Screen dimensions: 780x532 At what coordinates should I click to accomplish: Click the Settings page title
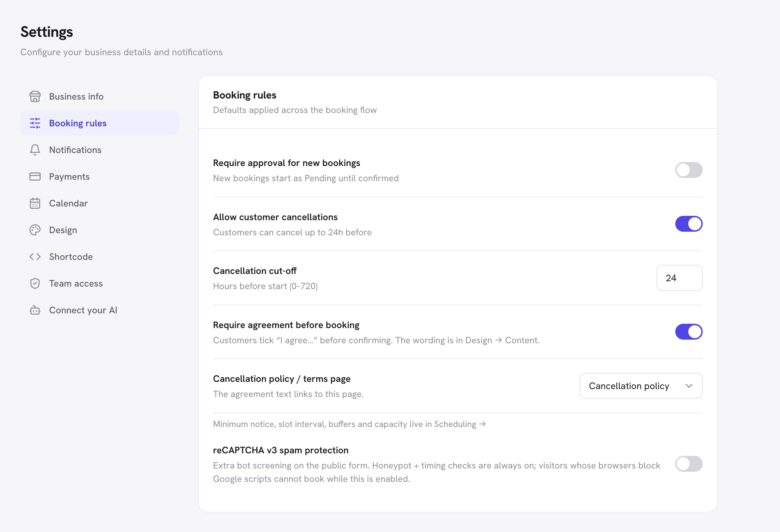click(x=47, y=32)
